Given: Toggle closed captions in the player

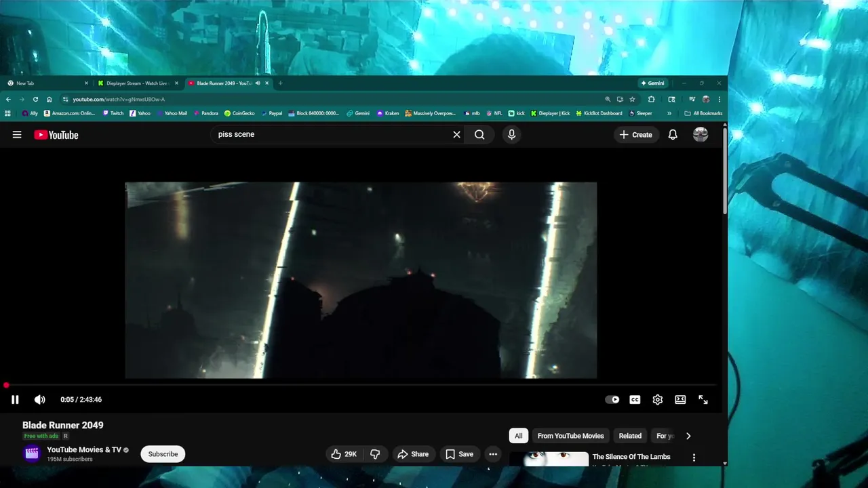Looking at the screenshot, I should (635, 400).
